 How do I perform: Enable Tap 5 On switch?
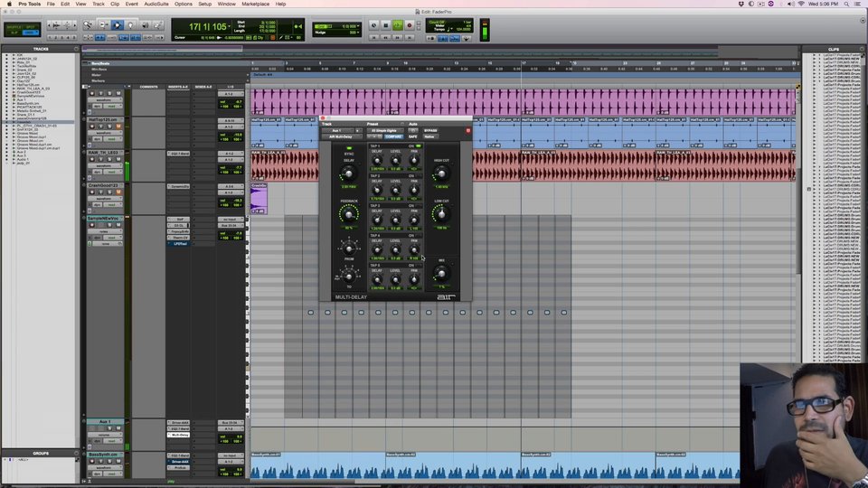[419, 266]
